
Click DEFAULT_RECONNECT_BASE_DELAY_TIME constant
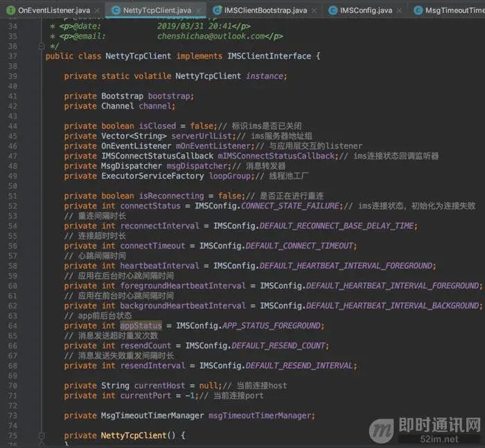(x=337, y=226)
